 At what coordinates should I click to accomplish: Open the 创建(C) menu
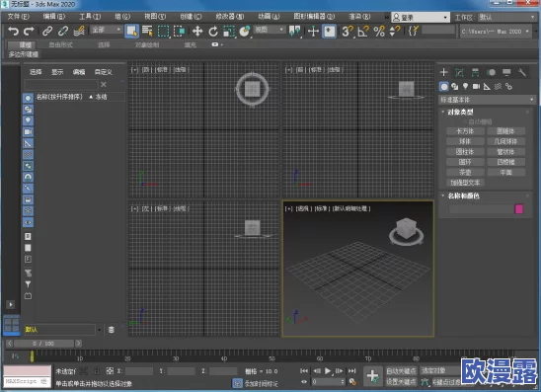click(191, 16)
